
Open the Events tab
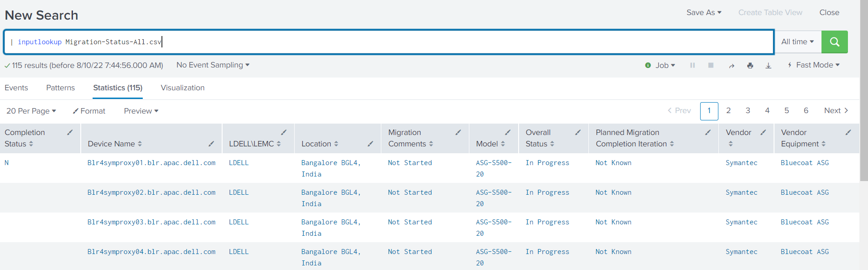(16, 88)
